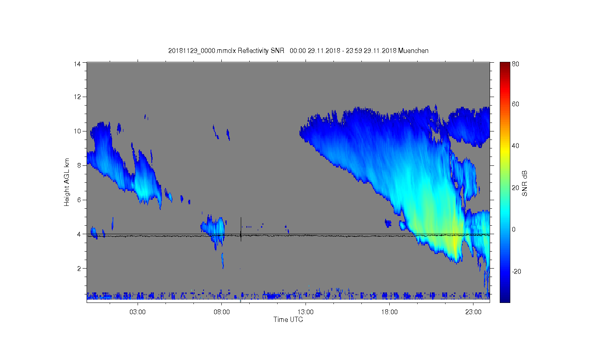The width and height of the screenshot is (607, 364).
Task: Click the 6 km height tick label
Action: (x=79, y=200)
